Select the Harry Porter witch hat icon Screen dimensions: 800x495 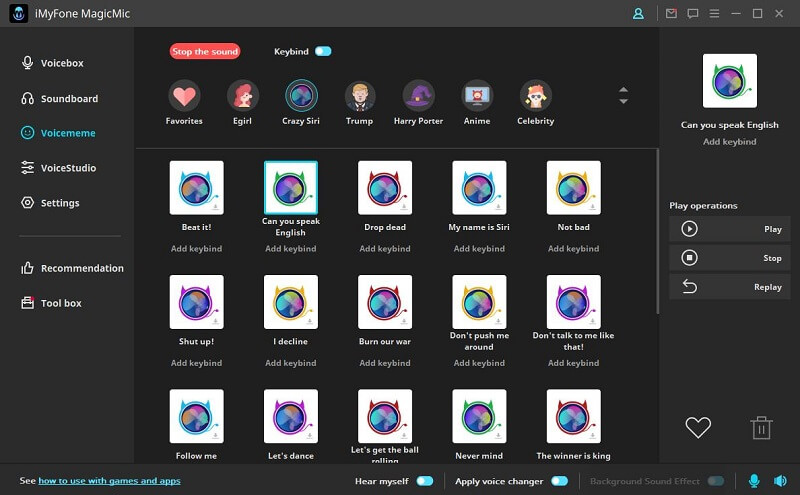(418, 95)
